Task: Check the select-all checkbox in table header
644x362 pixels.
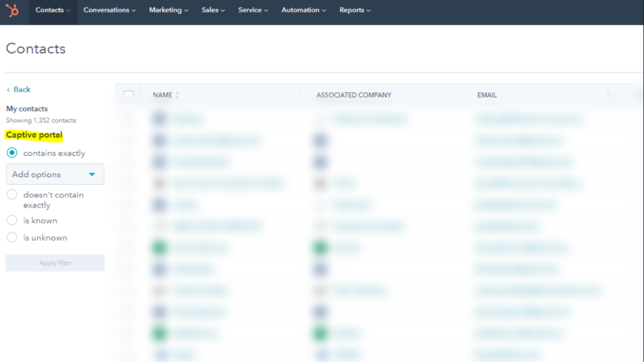Action: coord(128,94)
